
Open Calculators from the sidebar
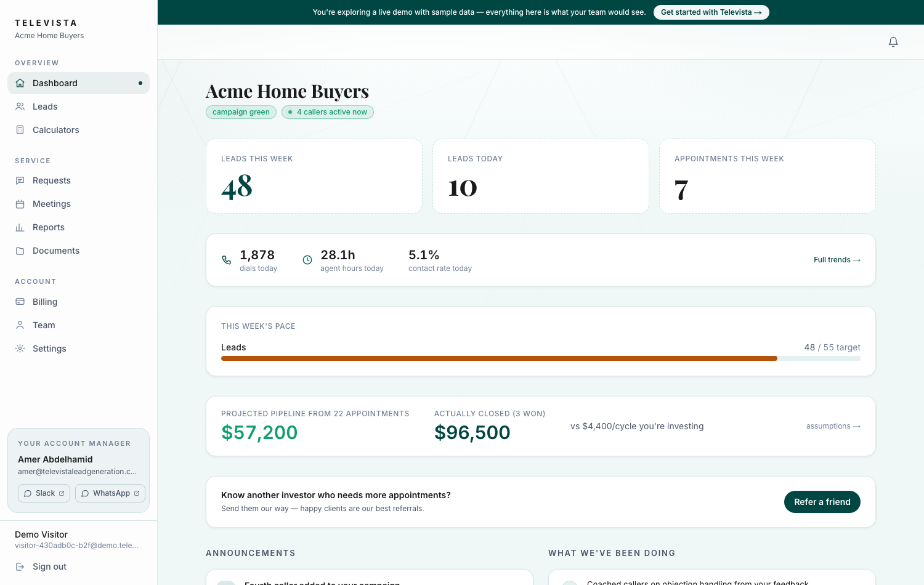tap(78, 130)
